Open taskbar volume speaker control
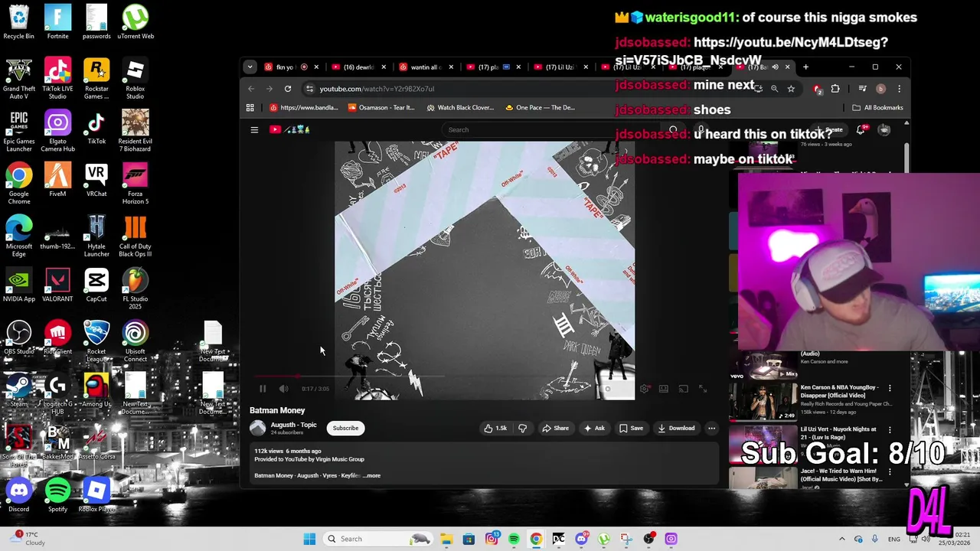The width and height of the screenshot is (980, 551). pos(925,539)
